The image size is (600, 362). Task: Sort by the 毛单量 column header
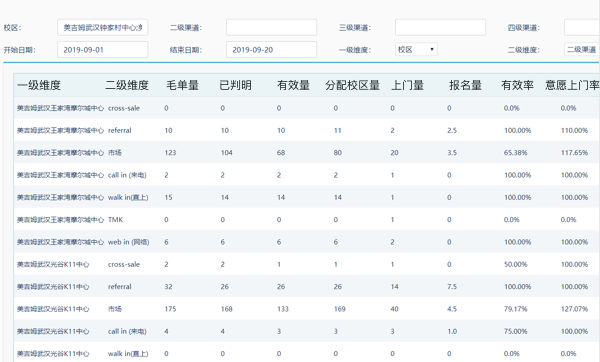pos(183,85)
